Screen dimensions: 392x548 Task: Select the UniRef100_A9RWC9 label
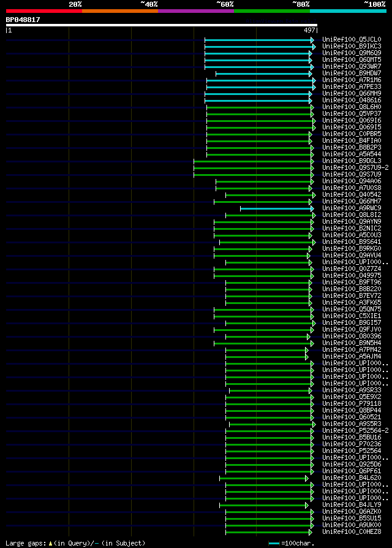tap(352, 208)
